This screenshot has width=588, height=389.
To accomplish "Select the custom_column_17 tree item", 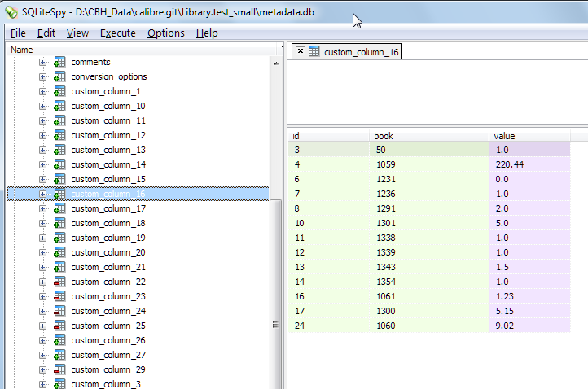I will point(108,208).
